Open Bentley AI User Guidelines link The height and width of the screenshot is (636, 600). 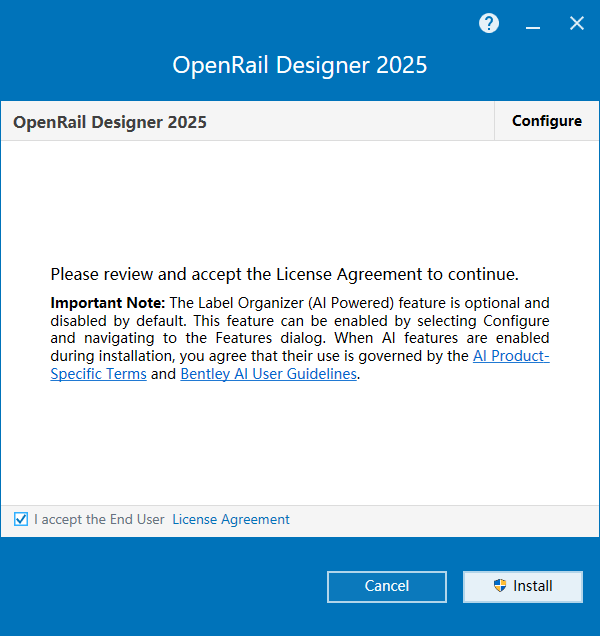tap(268, 374)
